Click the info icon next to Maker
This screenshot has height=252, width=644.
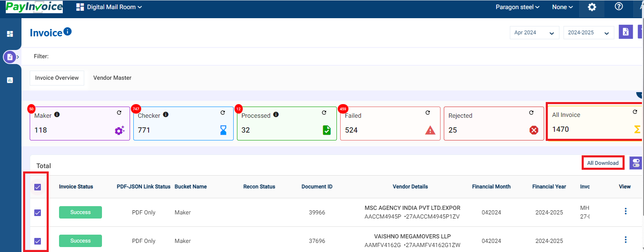(57, 114)
